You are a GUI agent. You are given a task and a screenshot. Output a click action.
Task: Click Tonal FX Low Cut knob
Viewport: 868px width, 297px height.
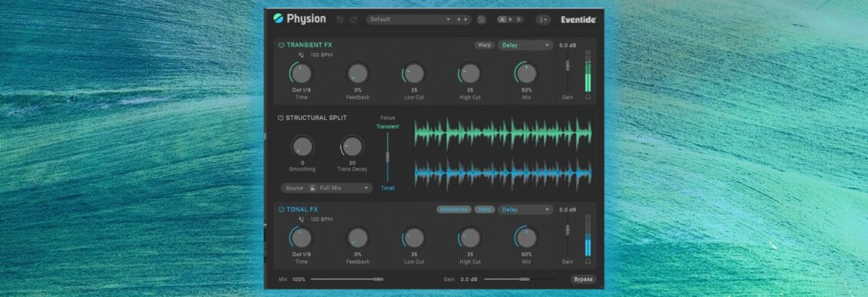414,237
